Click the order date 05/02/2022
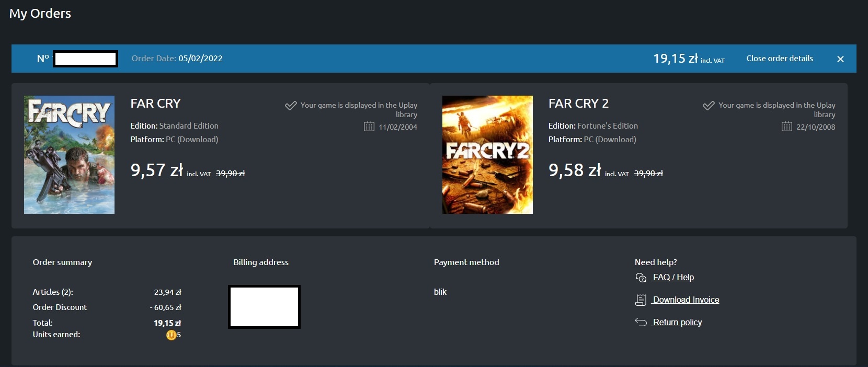 pos(200,59)
